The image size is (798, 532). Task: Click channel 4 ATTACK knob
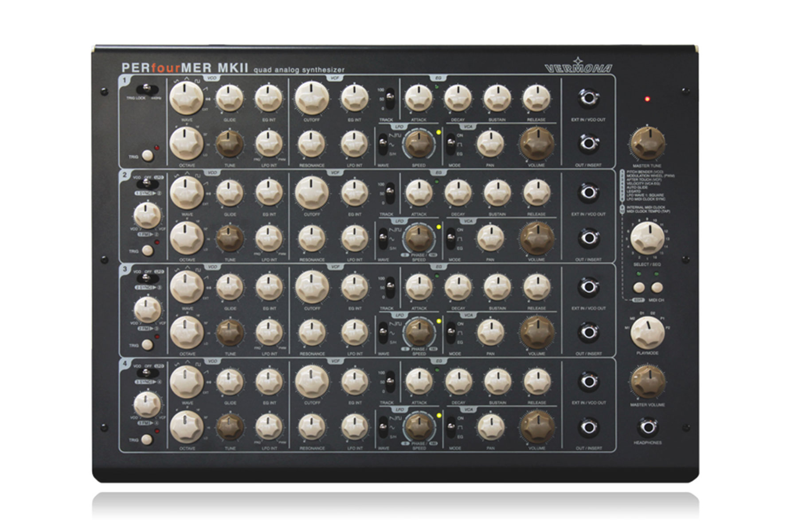(419, 381)
